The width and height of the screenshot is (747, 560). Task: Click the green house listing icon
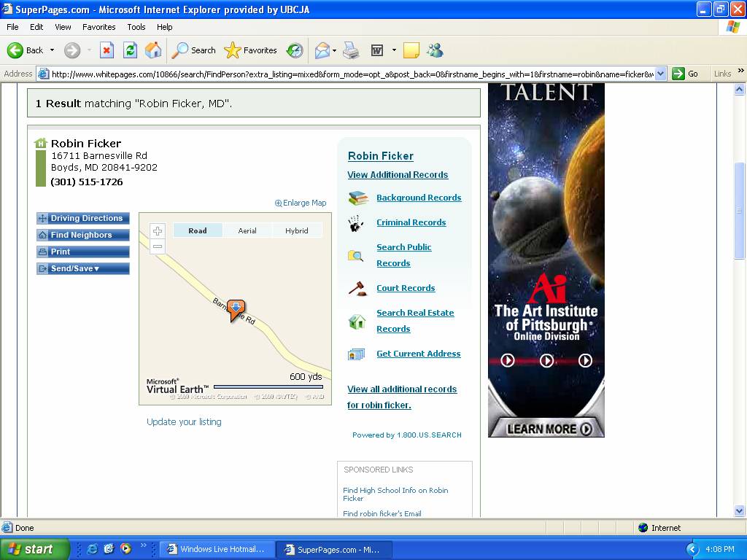41,143
